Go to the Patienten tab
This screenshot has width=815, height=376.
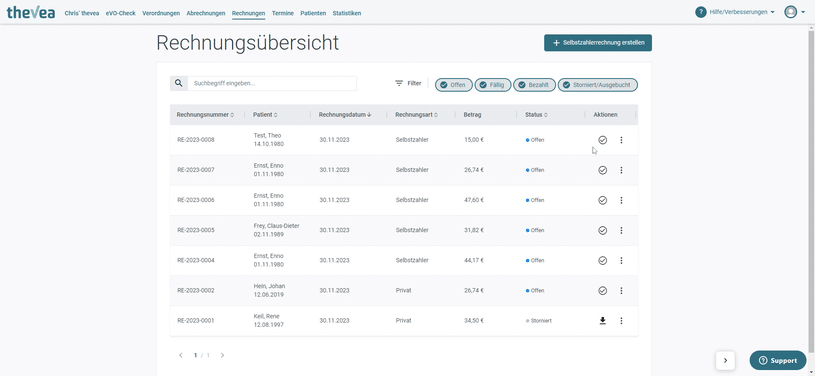coord(313,13)
